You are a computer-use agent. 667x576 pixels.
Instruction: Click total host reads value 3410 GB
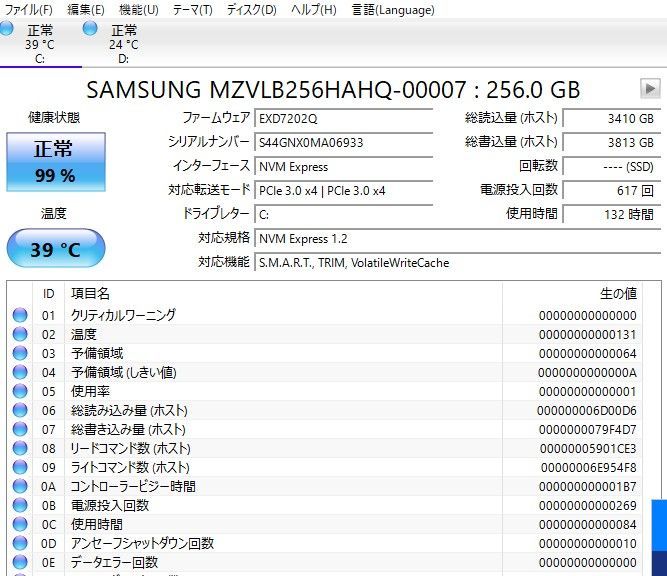pyautogui.click(x=612, y=118)
